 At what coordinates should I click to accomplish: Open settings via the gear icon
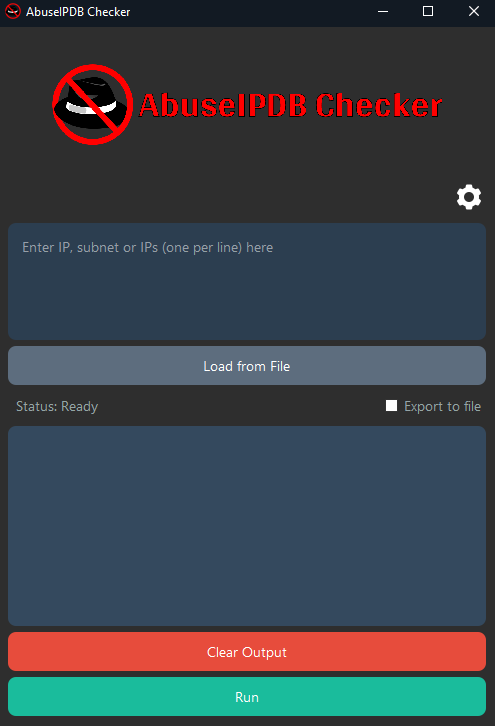click(x=469, y=197)
